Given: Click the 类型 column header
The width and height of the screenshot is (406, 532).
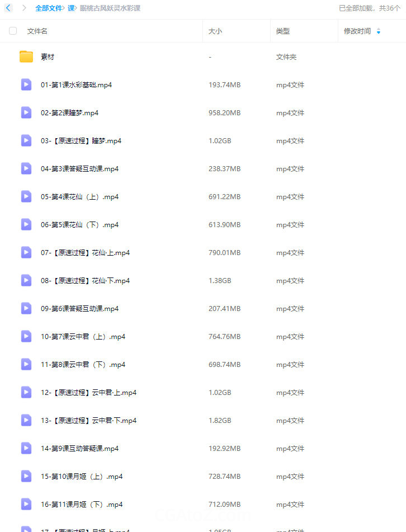Looking at the screenshot, I should pyautogui.click(x=282, y=31).
